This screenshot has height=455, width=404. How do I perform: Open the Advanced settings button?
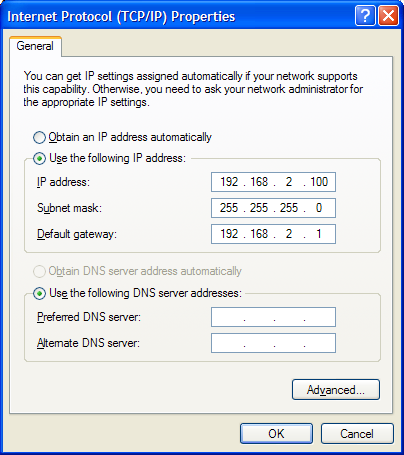(x=336, y=389)
